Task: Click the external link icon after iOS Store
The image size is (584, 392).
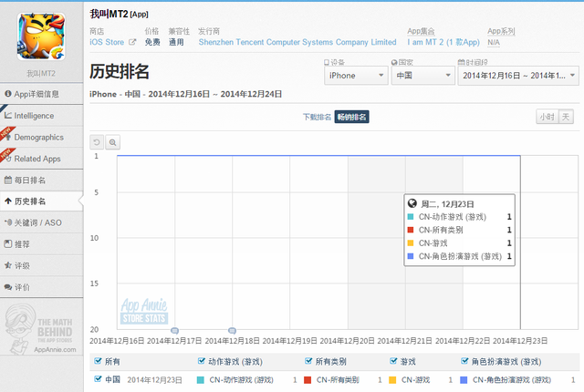Action: [x=132, y=42]
